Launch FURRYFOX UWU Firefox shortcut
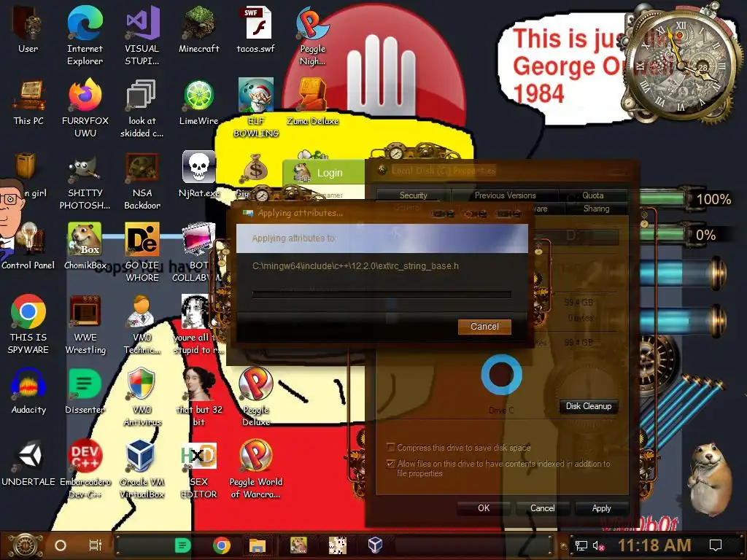The width and height of the screenshot is (747, 560). (85, 106)
